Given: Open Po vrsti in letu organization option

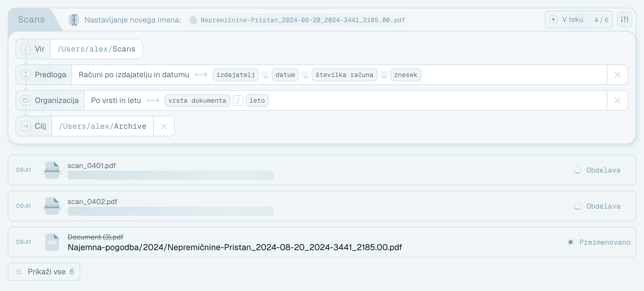Looking at the screenshot, I should coord(116,100).
